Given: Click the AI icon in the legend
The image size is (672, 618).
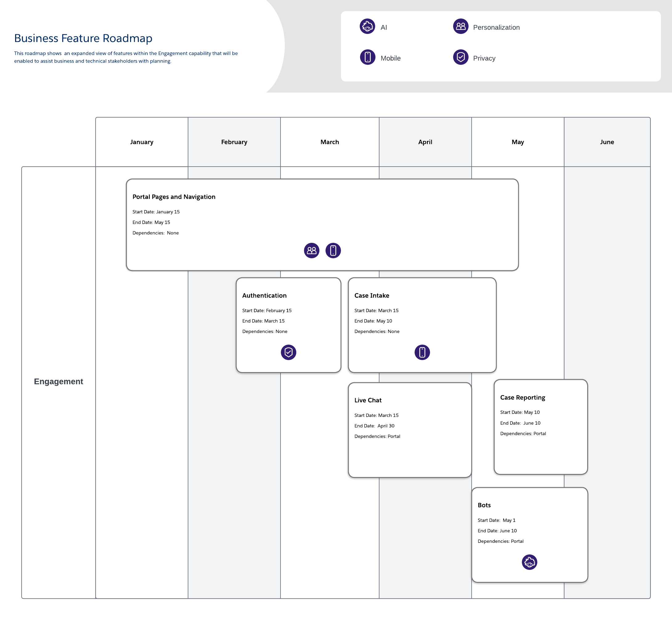Looking at the screenshot, I should (x=367, y=27).
